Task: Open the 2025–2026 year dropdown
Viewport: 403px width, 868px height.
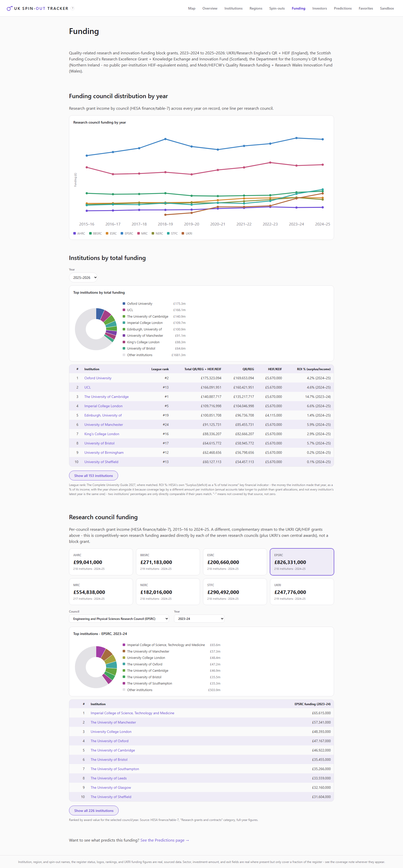Action: coord(83,278)
